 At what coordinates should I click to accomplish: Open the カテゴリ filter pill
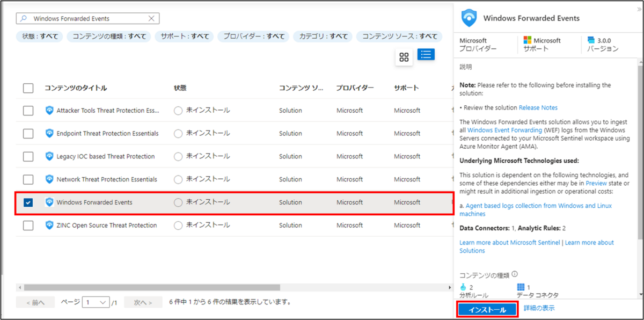[x=323, y=37]
